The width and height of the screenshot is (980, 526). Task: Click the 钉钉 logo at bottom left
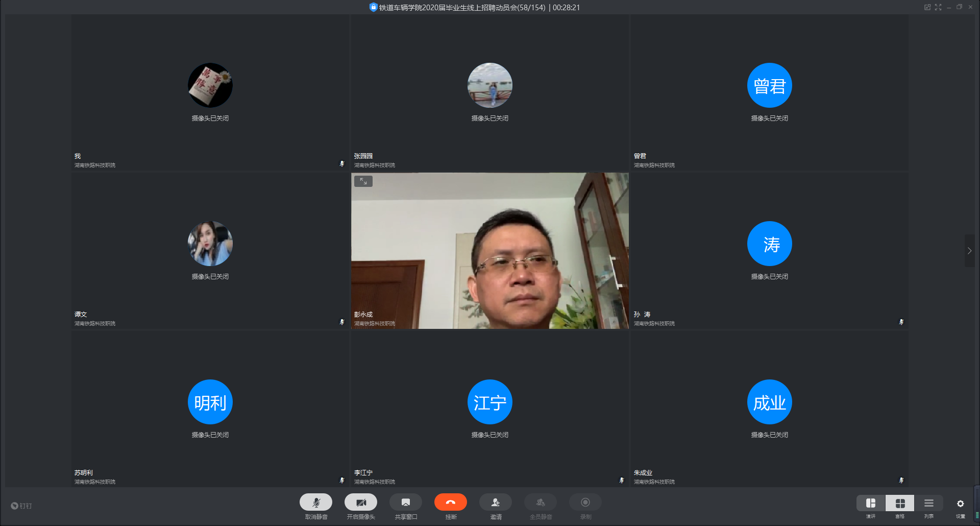click(21, 506)
